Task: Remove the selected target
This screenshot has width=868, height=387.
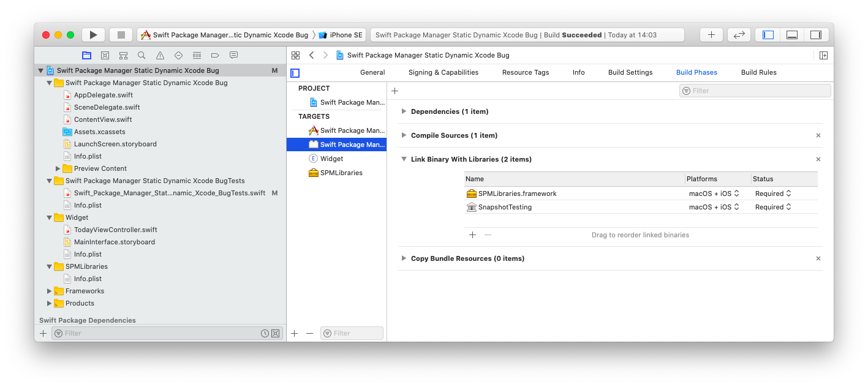Action: (x=309, y=333)
